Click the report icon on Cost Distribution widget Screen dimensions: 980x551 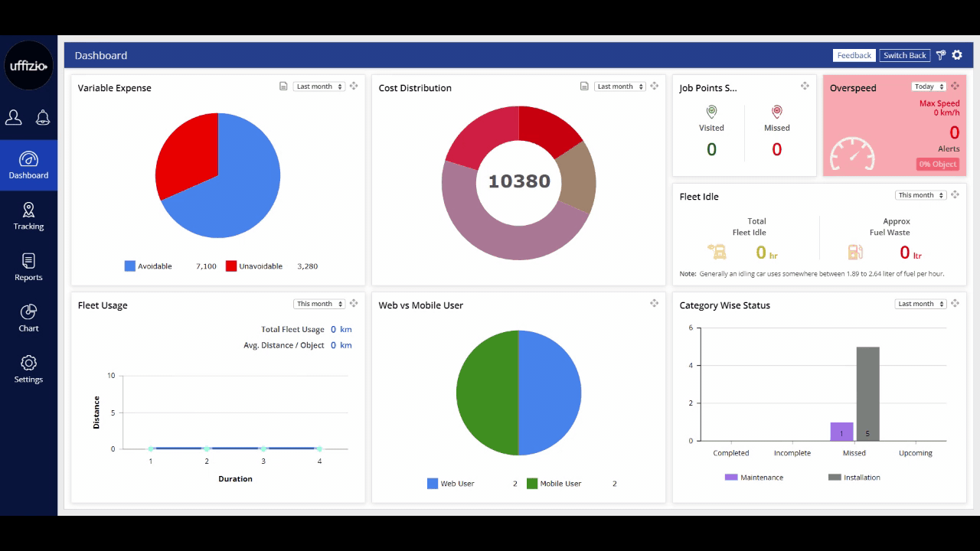[583, 86]
